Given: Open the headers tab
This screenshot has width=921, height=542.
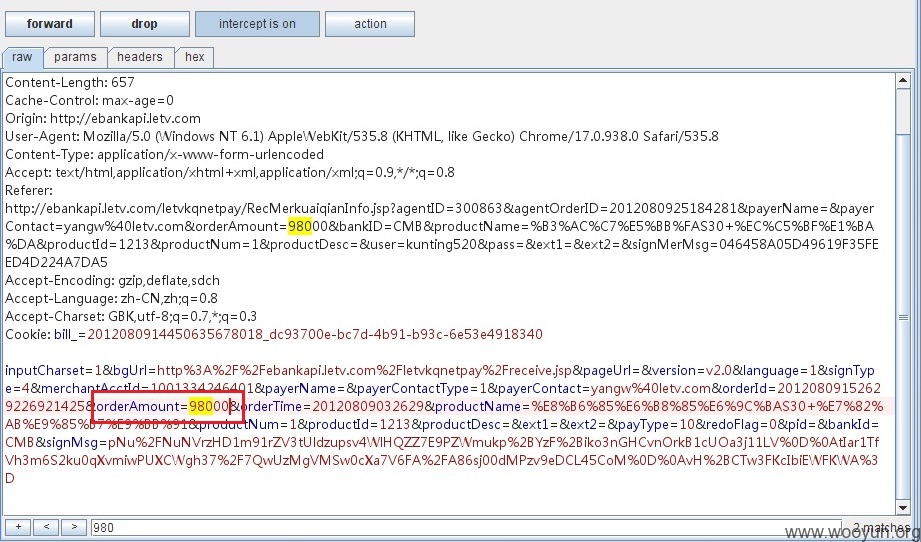Looking at the screenshot, I should point(140,57).
